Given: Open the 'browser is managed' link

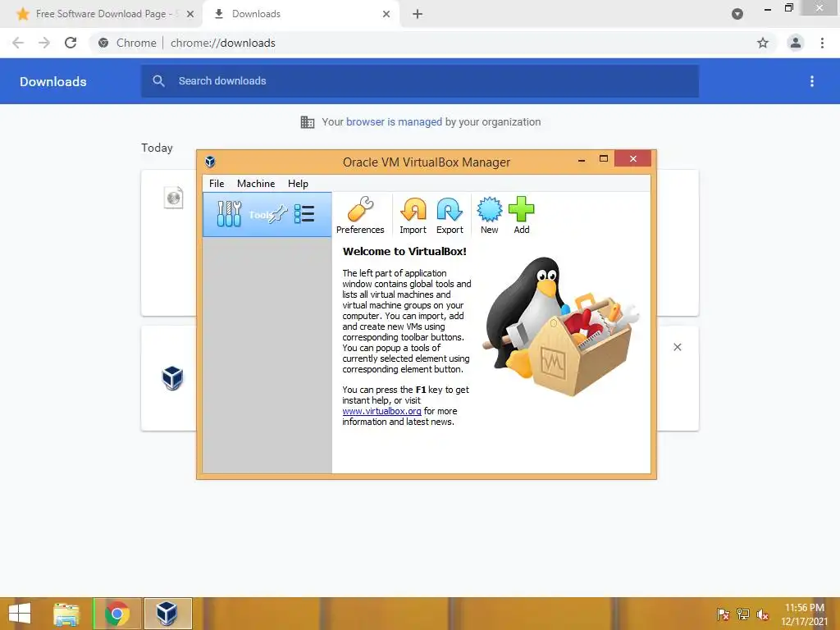Looking at the screenshot, I should coord(394,122).
